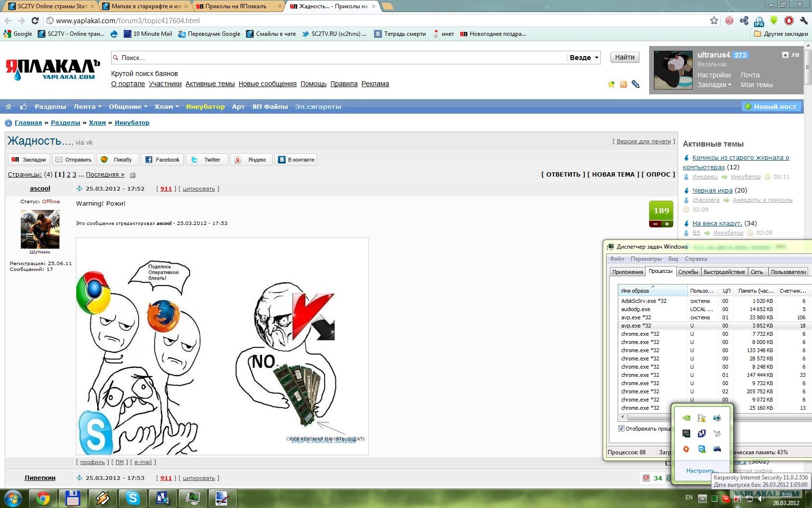Screen dimensions: 812x508
Task: Open the Windows Start menu
Action: pos(13,498)
